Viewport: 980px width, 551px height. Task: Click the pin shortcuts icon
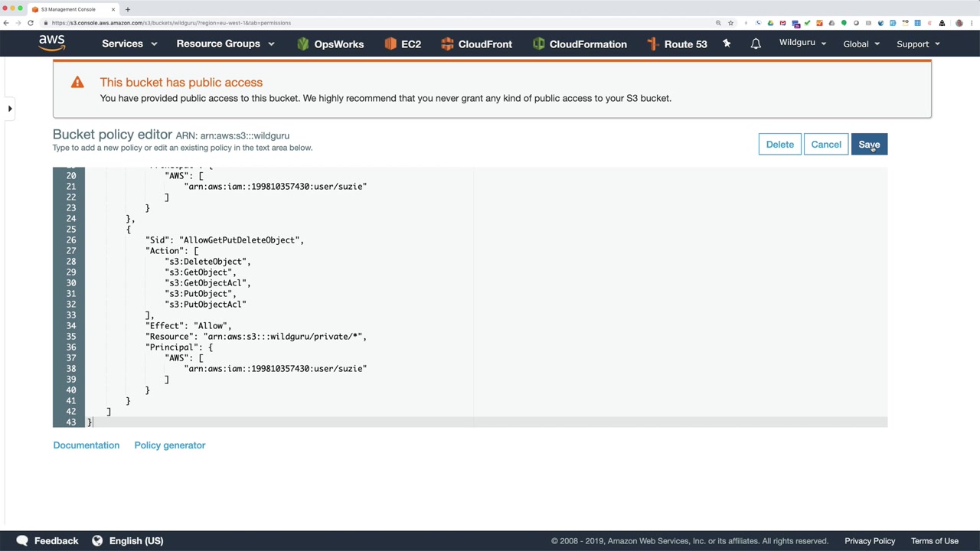[727, 44]
